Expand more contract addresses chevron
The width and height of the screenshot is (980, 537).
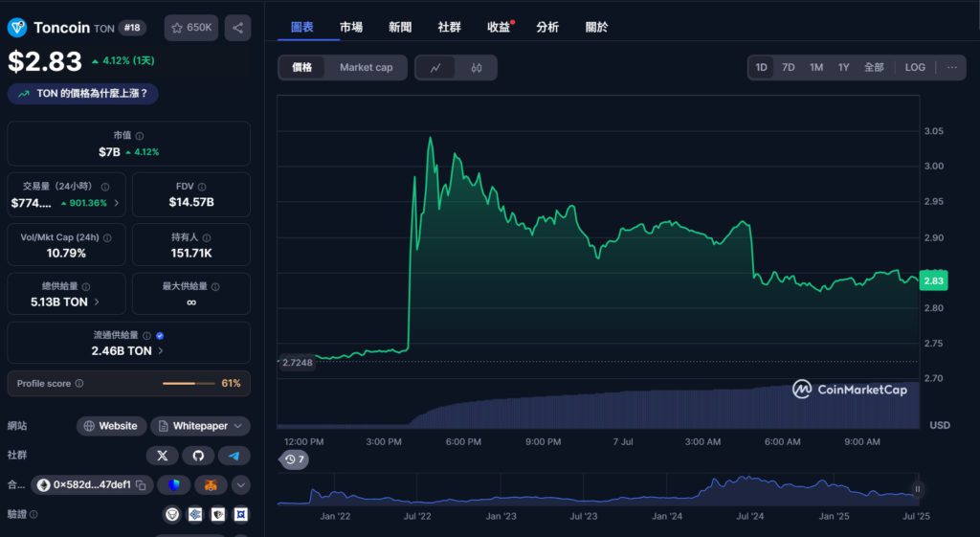(241, 485)
